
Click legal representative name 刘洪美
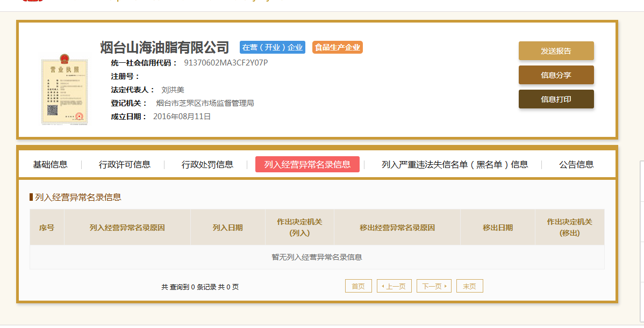[173, 90]
